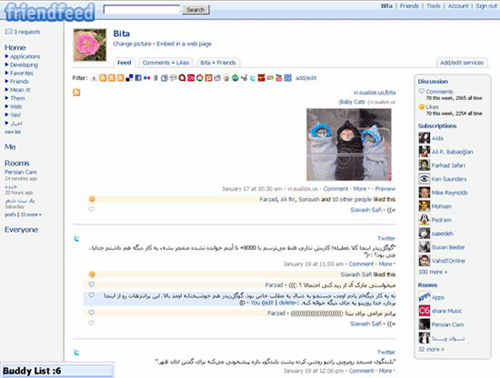Click comment bubble icon in Discussion panel
This screenshot has height=378, width=500.
(x=422, y=91)
